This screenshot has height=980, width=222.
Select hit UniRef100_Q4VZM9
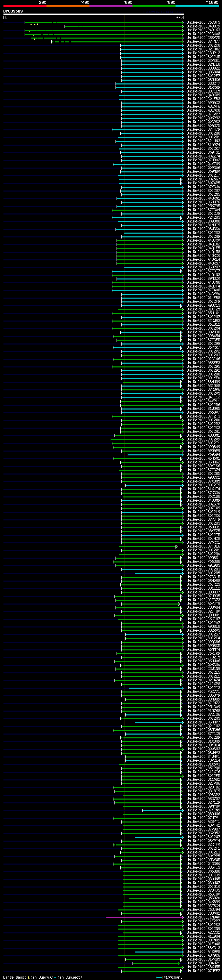[203, 164]
